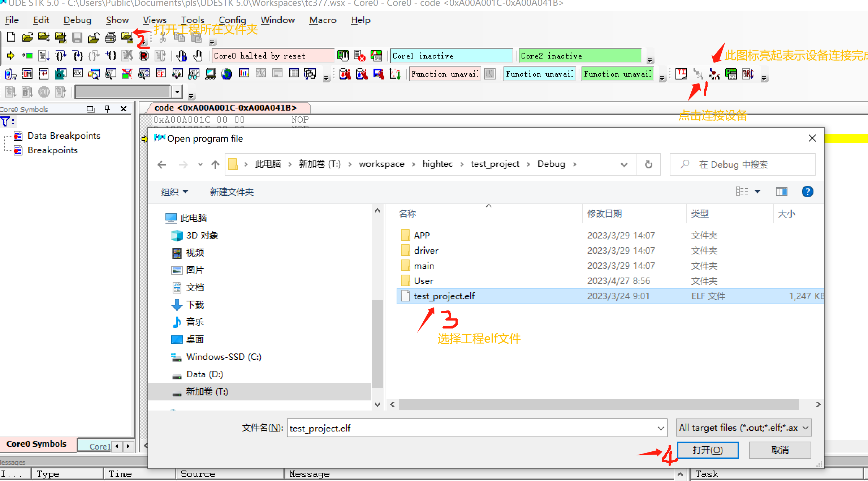Expand the address path history dropdown
This screenshot has height=481, width=868.
click(624, 165)
